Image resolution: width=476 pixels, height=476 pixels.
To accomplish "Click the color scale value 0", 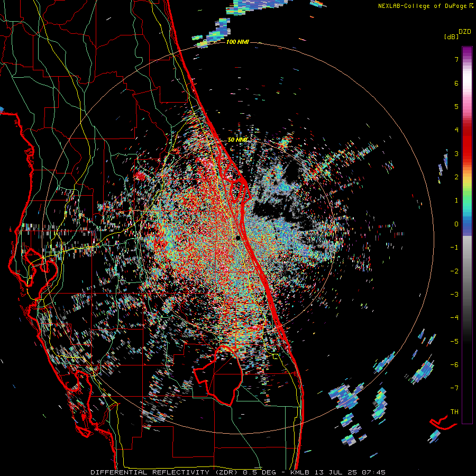I will pyautogui.click(x=456, y=224).
